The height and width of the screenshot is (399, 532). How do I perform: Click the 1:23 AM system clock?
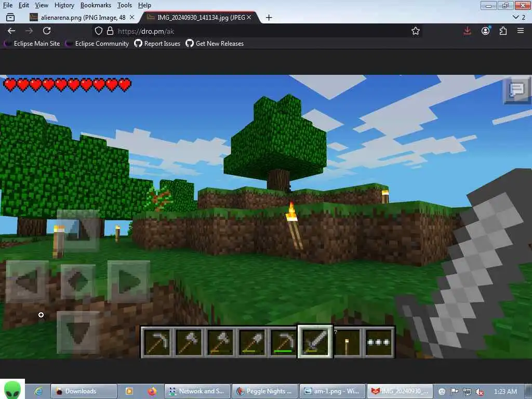(x=505, y=392)
